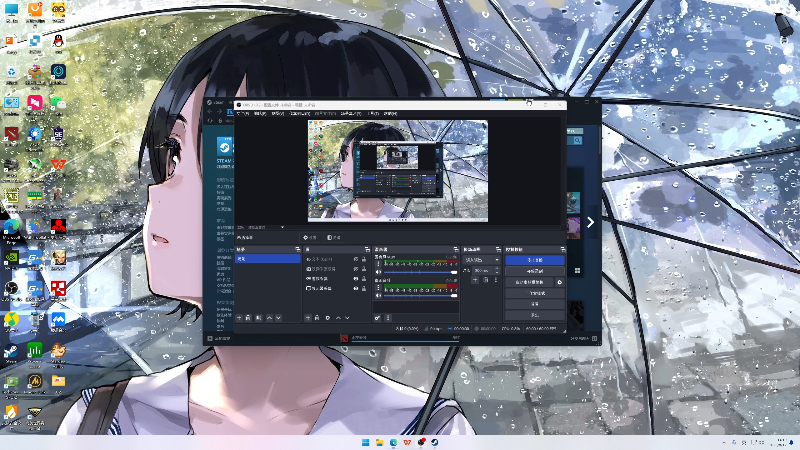Open OBS Settings button in Controls dock
Screen dimensions: 800x450
(x=535, y=304)
